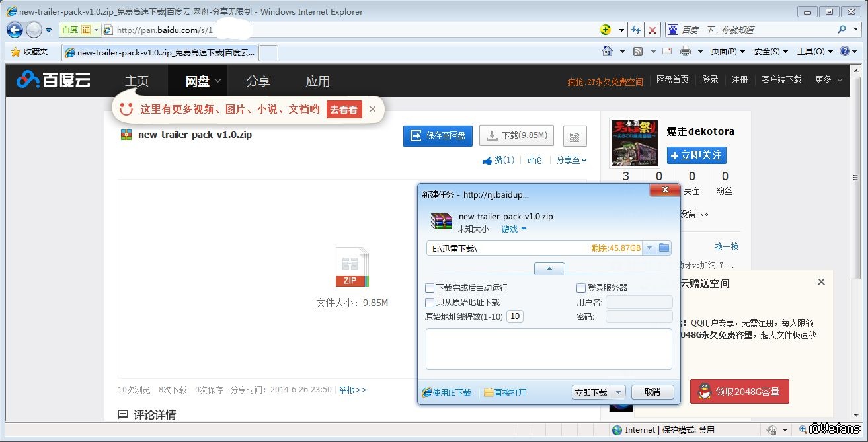This screenshot has width=868, height=442.
Task: Click the 去看看 button in tooltip
Action: [344, 110]
